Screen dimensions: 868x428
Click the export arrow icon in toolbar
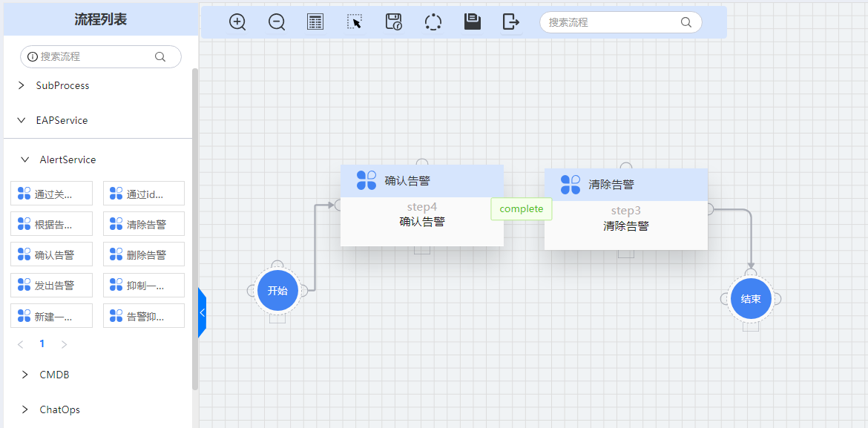(510, 22)
